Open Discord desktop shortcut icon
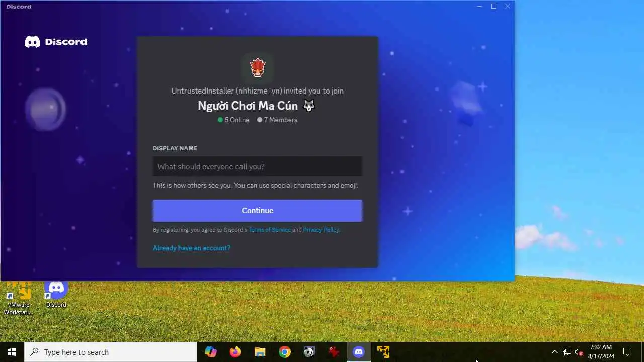The width and height of the screenshot is (644, 362). [56, 295]
